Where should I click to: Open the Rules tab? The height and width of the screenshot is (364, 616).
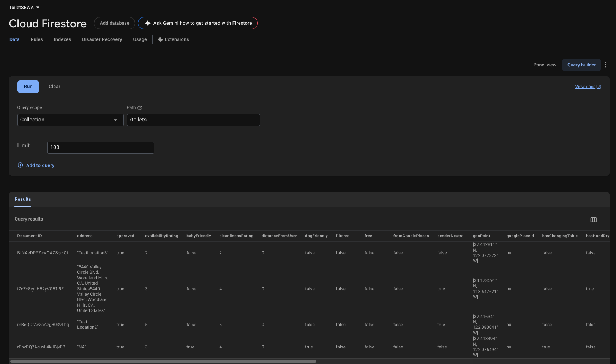point(36,39)
